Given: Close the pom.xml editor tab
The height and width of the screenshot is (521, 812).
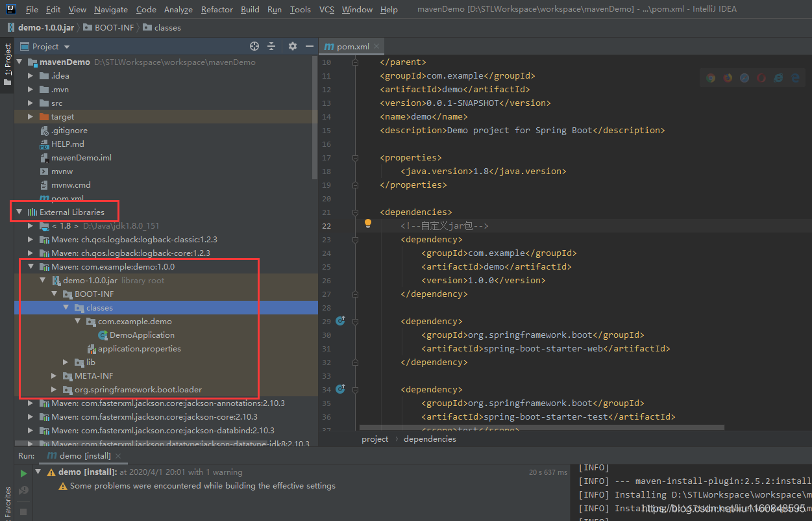Looking at the screenshot, I should pos(377,47).
